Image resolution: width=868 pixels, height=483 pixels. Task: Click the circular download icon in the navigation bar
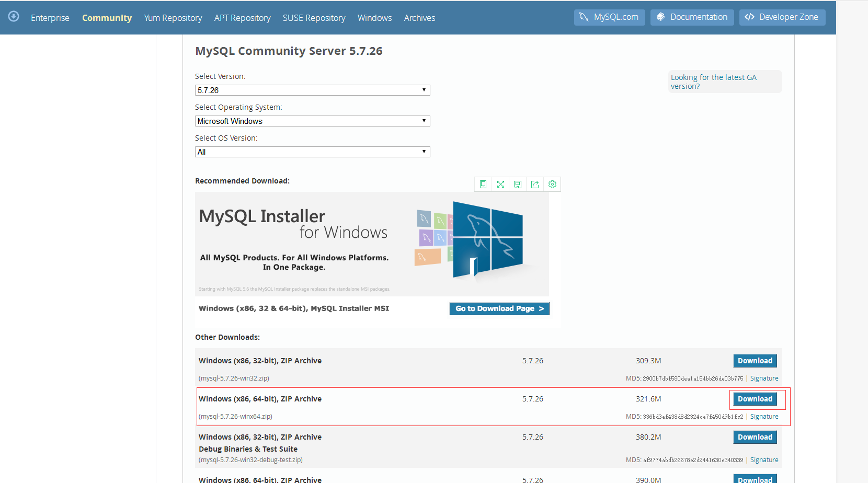click(14, 17)
